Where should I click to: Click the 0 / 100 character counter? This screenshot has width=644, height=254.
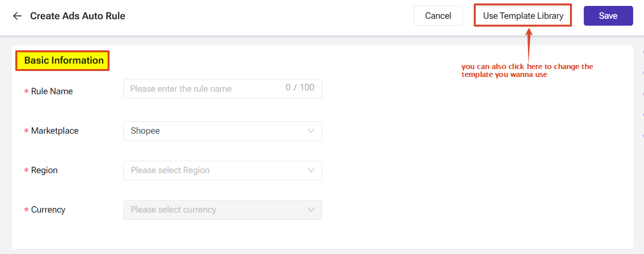300,88
